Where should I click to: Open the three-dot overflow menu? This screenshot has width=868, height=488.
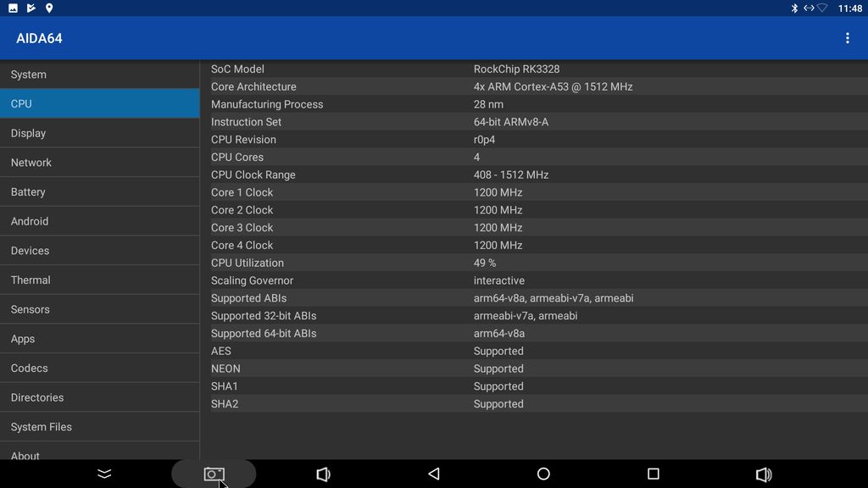coord(847,38)
